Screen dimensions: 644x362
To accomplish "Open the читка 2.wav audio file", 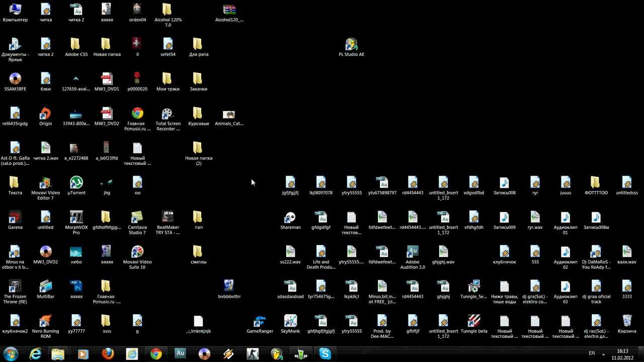I will 45,151.
